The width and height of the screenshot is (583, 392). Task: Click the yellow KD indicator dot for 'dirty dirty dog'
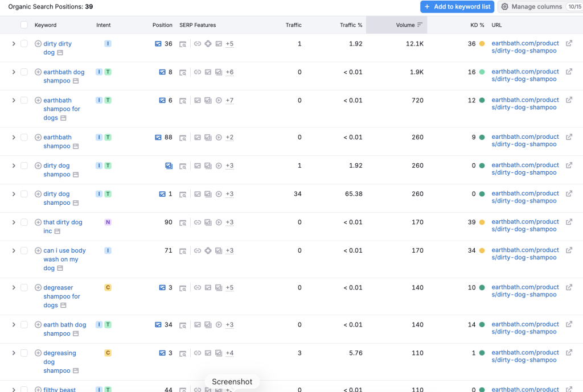coord(482,44)
